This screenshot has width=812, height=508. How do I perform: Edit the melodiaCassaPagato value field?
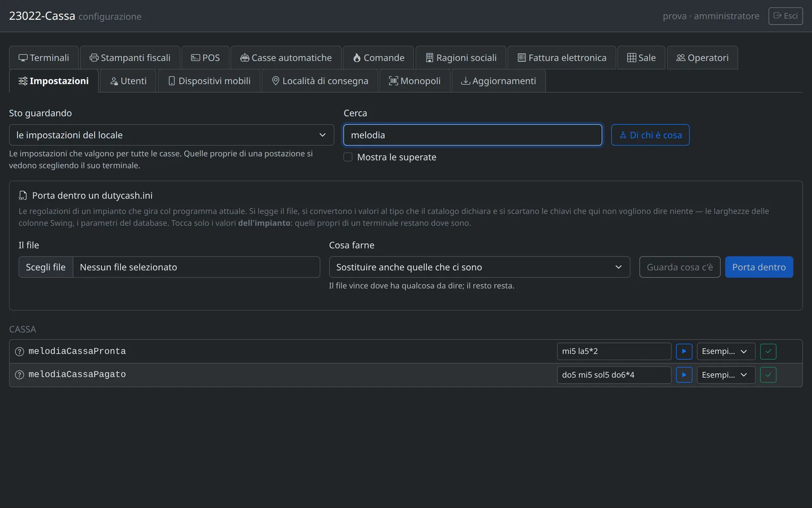614,375
